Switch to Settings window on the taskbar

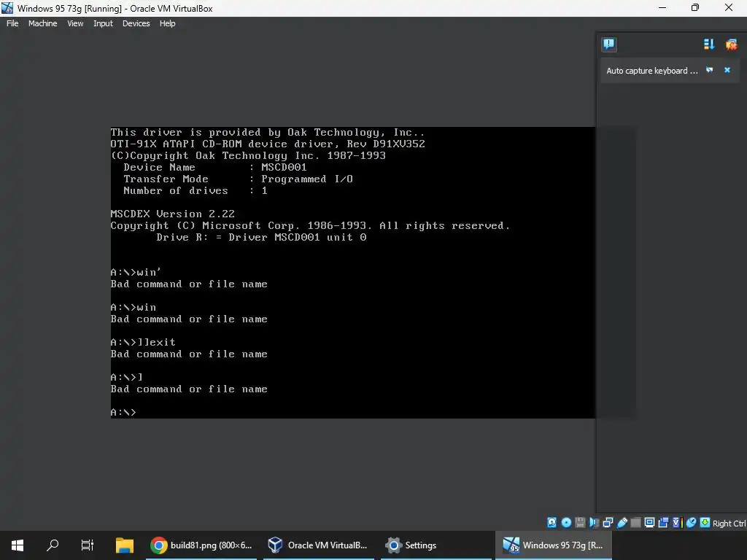coord(436,545)
